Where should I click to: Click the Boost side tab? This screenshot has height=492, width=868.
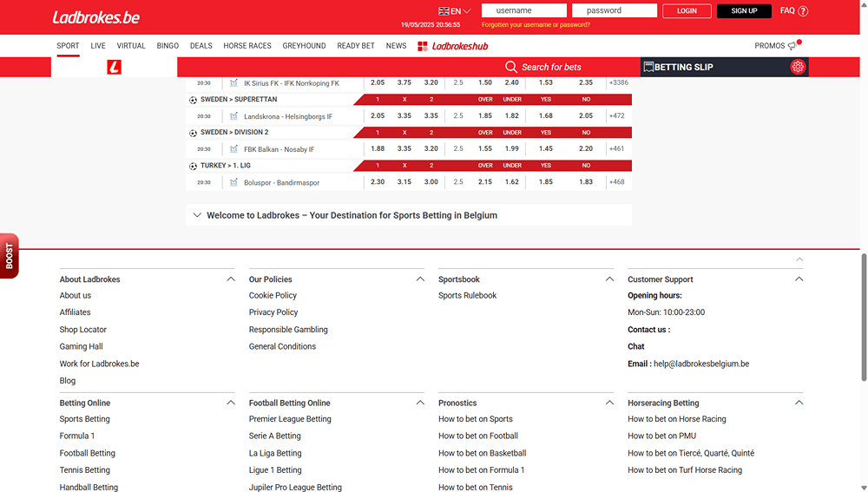tap(10, 256)
